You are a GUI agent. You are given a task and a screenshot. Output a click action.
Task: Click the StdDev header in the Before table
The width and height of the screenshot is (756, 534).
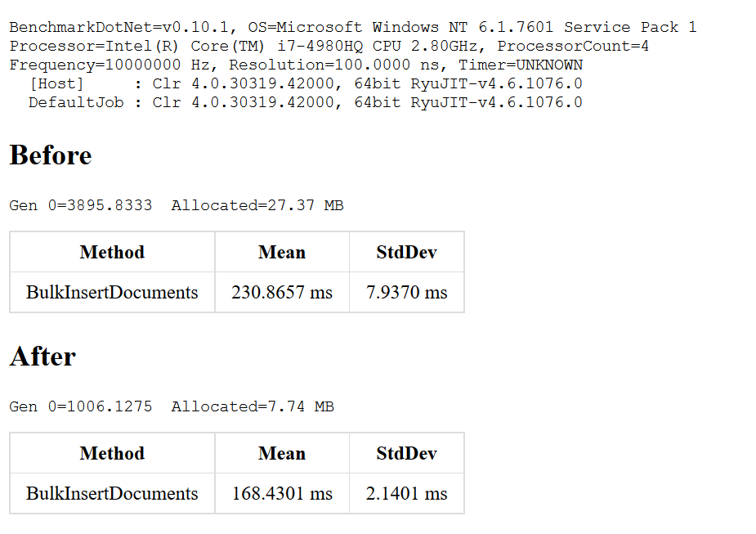tap(406, 252)
